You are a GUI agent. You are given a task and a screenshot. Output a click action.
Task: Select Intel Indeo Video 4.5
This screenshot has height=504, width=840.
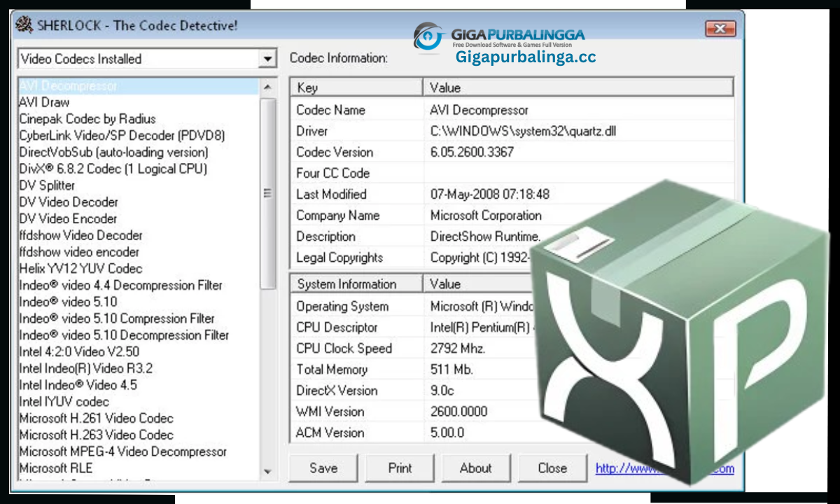[78, 385]
